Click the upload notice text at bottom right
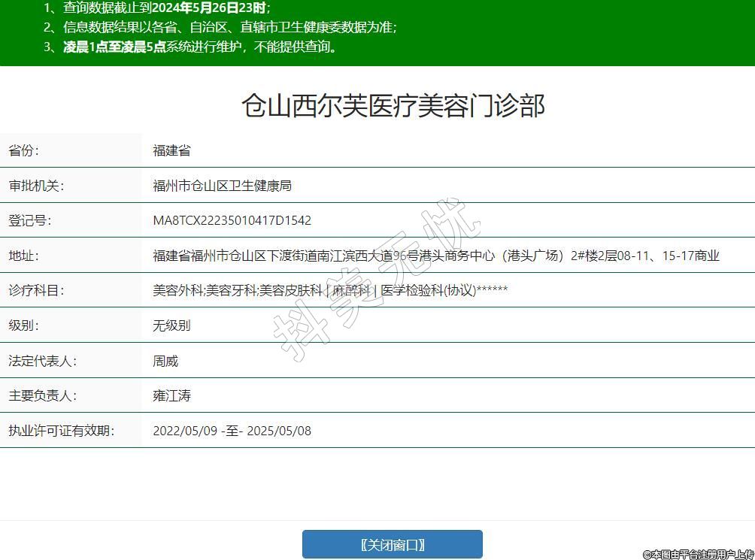Viewport: 755px width, 560px height. [x=697, y=554]
